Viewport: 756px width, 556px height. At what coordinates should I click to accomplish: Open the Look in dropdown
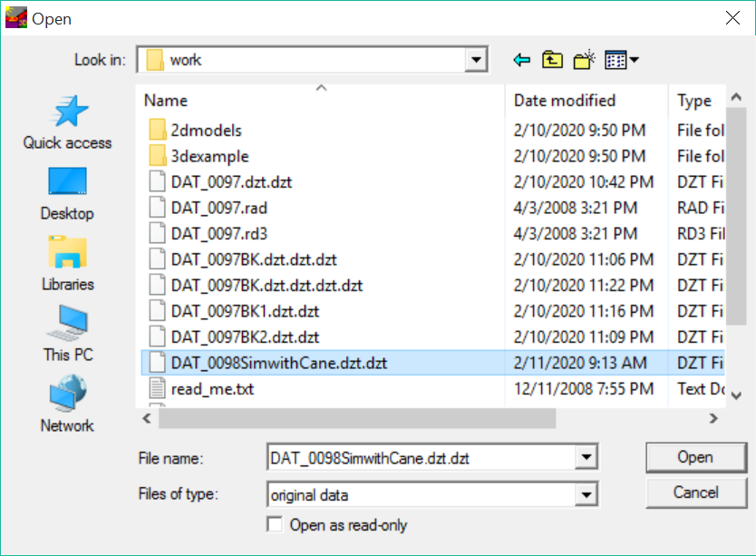pyautogui.click(x=475, y=59)
